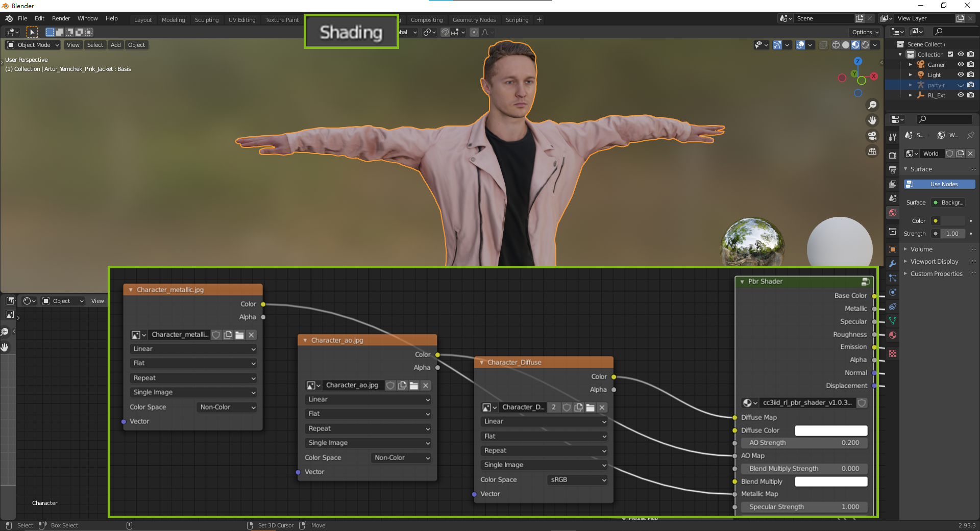Click viewport Select menu button
The image size is (980, 531).
pyautogui.click(x=95, y=45)
